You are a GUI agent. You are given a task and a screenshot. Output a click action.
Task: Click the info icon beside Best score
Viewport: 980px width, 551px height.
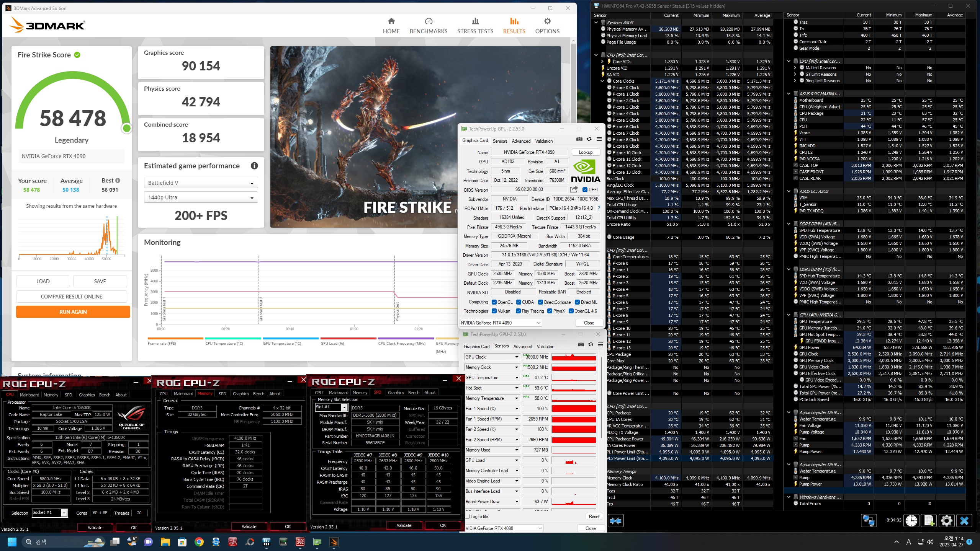(x=118, y=180)
